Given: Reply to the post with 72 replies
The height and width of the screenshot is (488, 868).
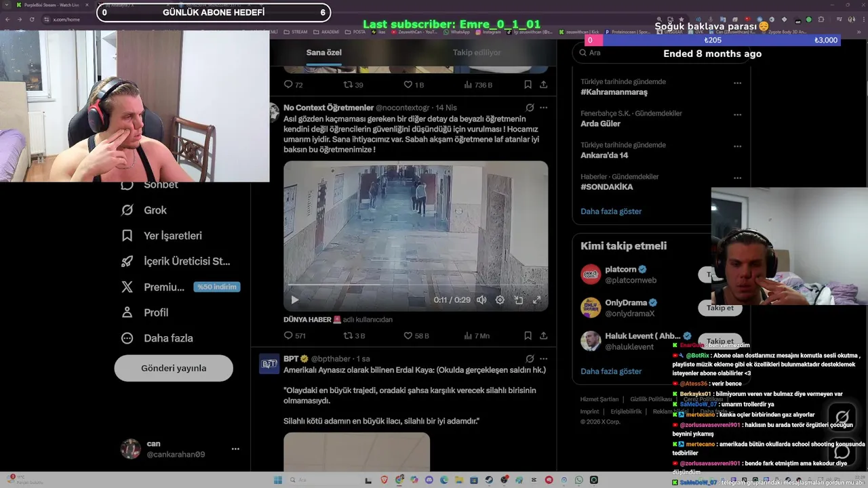Looking at the screenshot, I should click(x=293, y=85).
